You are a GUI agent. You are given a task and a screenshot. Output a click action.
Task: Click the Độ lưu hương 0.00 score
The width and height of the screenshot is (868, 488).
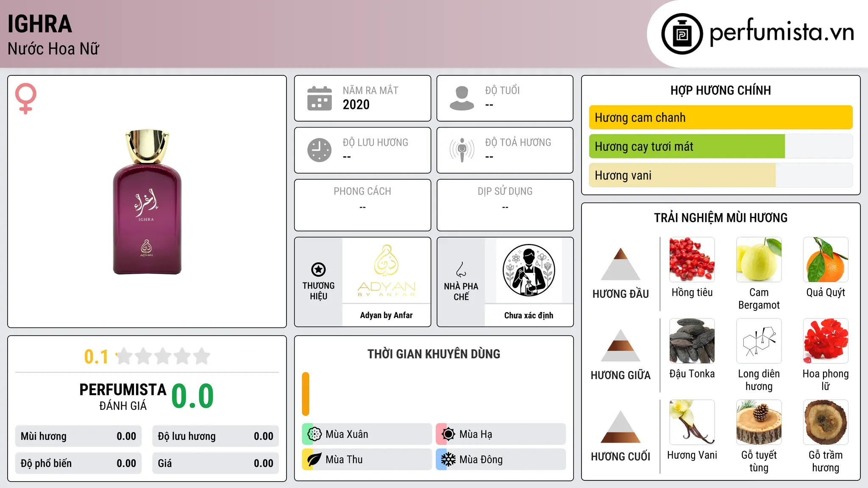click(216, 436)
